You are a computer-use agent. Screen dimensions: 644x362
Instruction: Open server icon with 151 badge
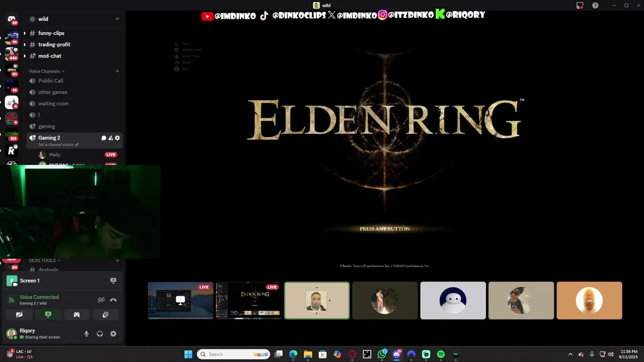(11, 134)
